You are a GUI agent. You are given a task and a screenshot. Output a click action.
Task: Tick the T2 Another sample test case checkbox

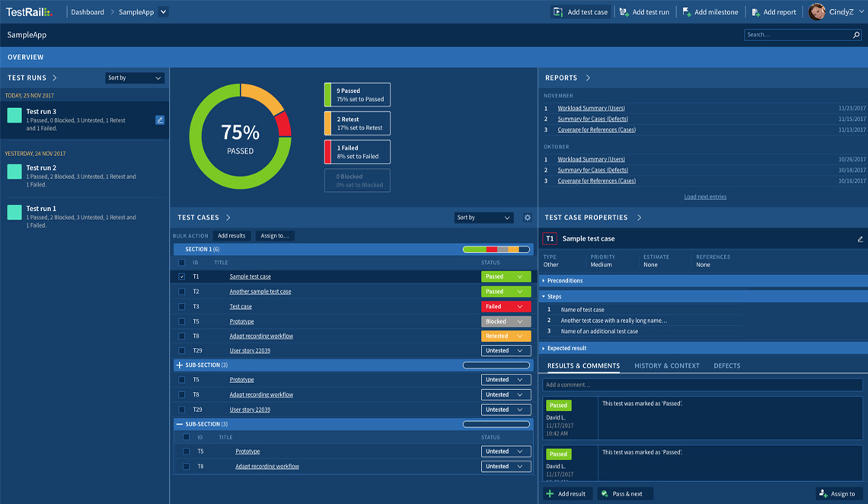(181, 292)
